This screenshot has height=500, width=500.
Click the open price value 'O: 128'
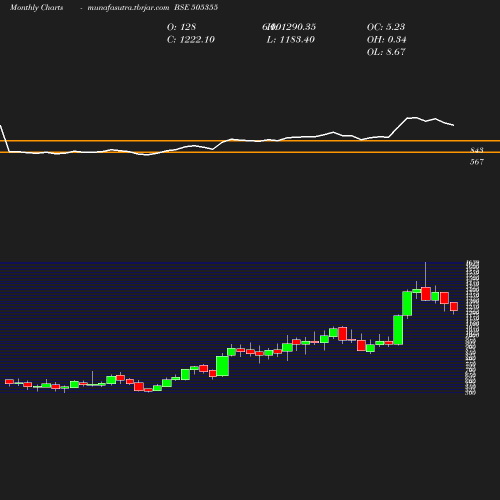pyautogui.click(x=181, y=27)
